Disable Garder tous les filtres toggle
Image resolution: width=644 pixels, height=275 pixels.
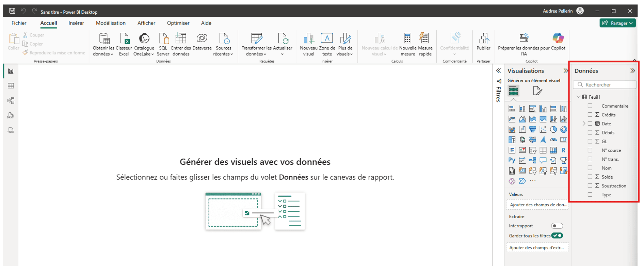[557, 236]
